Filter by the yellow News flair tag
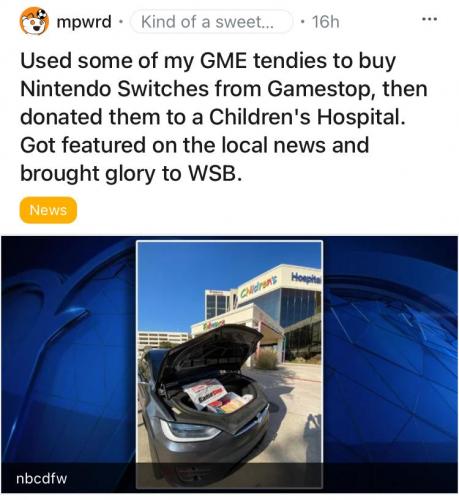The height and width of the screenshot is (500, 459). point(48,210)
